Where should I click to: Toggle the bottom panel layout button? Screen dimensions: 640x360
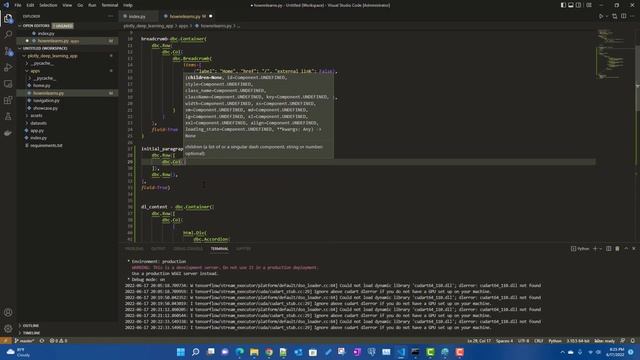click(571, 5)
